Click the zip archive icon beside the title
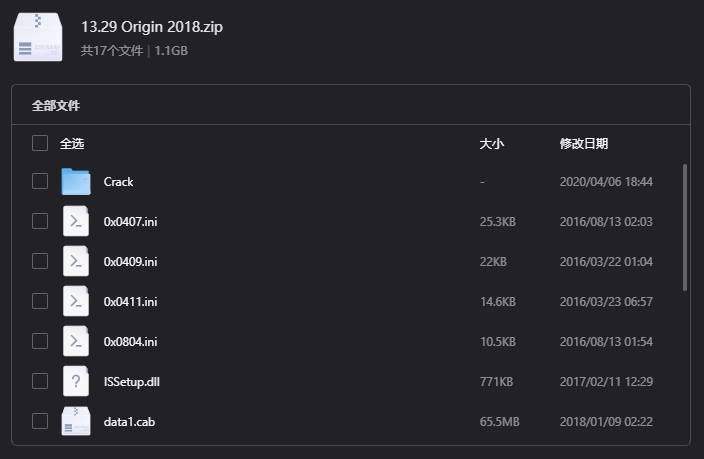Screen dimensions: 704x459 38,37
